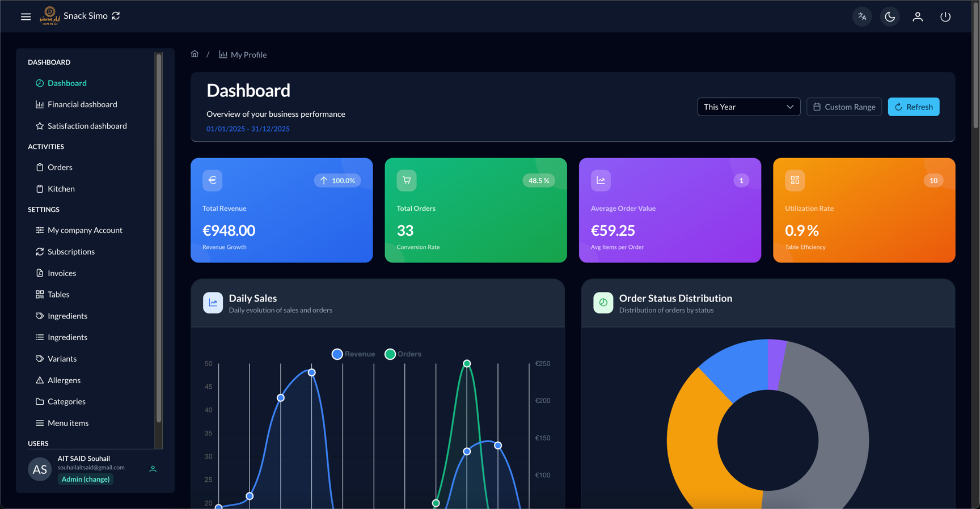Click the 48.5 % conversion badge

click(x=539, y=180)
